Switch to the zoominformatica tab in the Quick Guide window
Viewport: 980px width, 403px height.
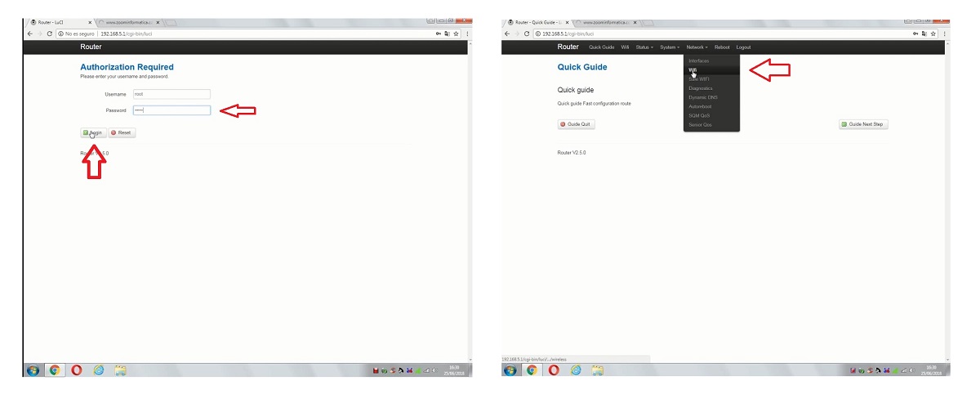[606, 22]
